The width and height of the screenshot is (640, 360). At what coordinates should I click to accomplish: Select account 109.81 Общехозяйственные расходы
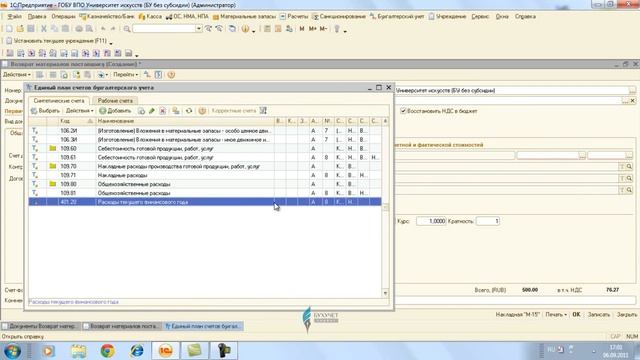point(205,193)
